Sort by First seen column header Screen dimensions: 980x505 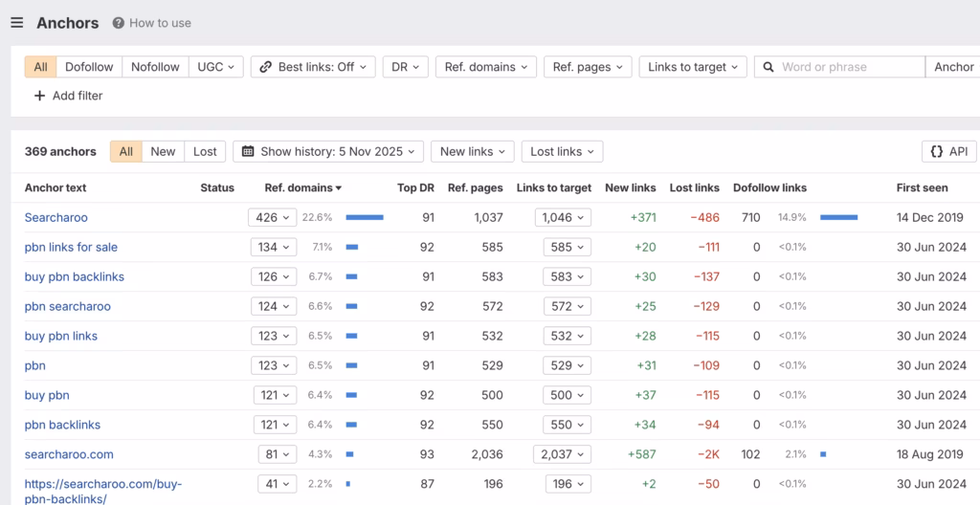[922, 187]
